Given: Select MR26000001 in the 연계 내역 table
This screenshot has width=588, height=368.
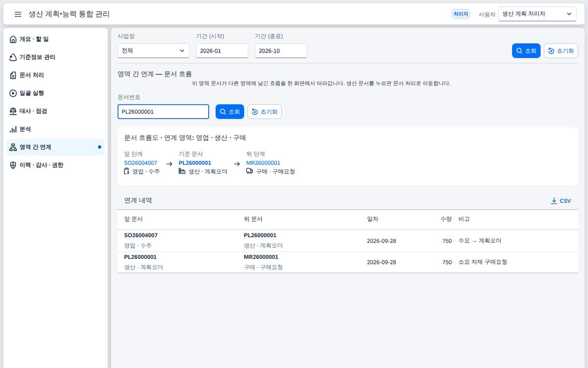Looking at the screenshot, I should click(x=261, y=257).
